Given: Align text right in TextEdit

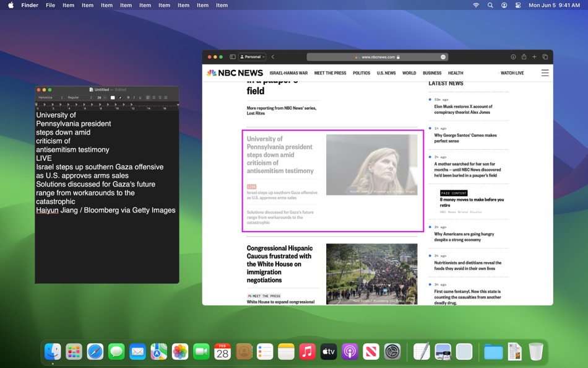Looking at the screenshot, I should 160,98.
